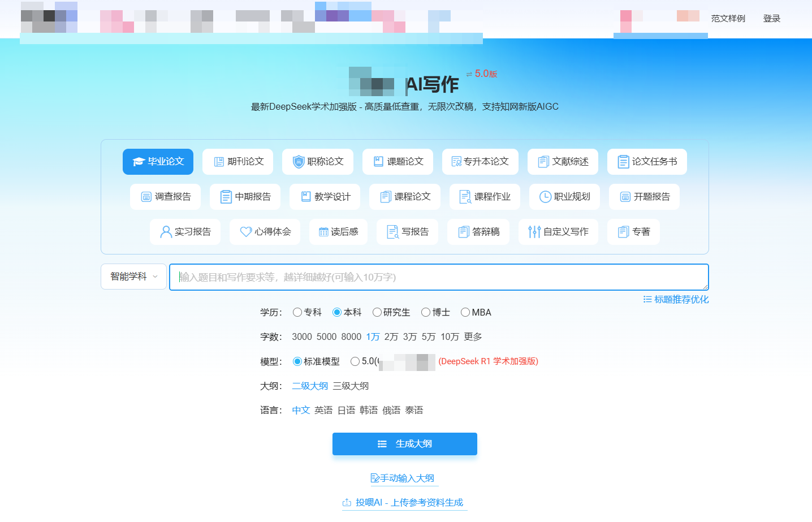Open the 更多 word count options
The height and width of the screenshot is (522, 812).
coord(473,337)
